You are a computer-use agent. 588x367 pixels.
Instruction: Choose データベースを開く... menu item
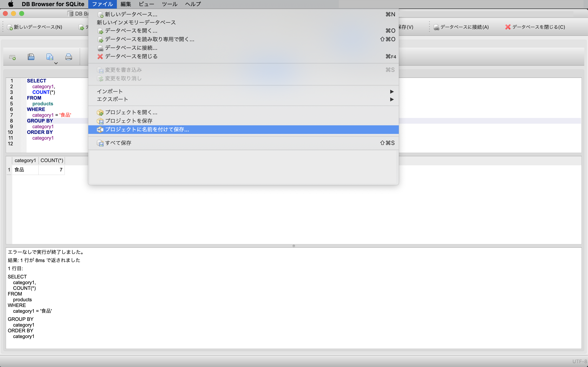tap(243, 31)
